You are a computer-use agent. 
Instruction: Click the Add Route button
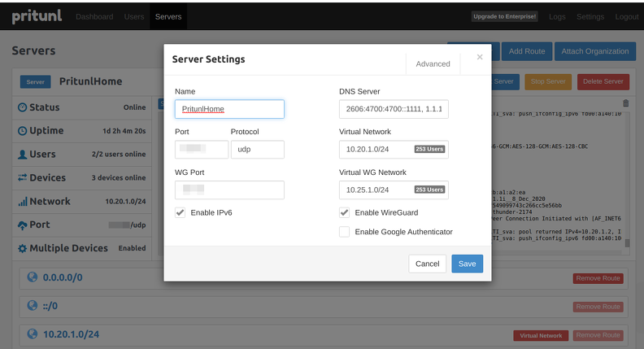[x=527, y=51]
